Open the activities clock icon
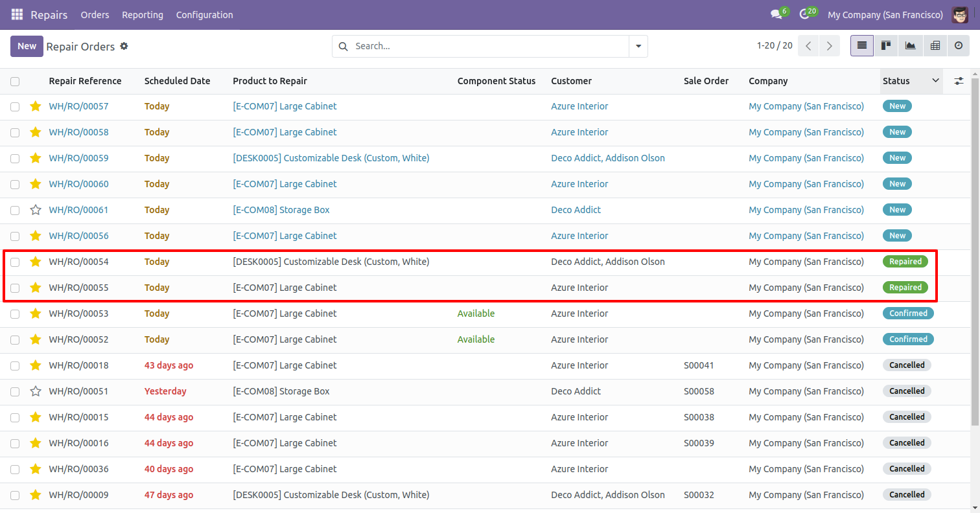This screenshot has height=513, width=980. [x=804, y=14]
